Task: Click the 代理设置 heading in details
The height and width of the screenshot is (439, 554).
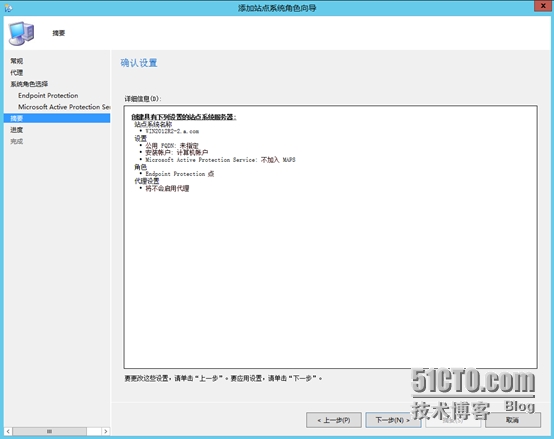Action: (147, 181)
